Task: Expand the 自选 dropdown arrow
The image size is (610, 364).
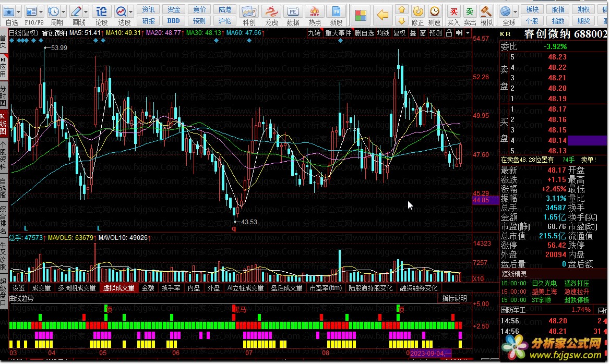Action: (18, 11)
